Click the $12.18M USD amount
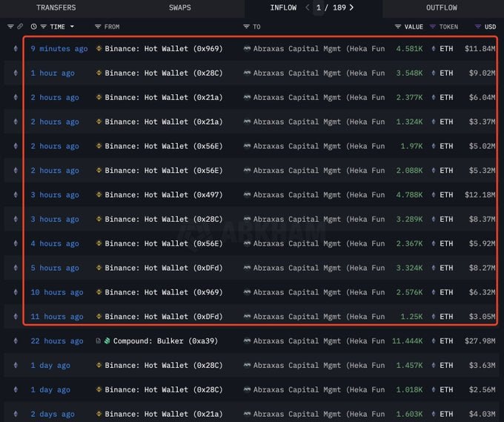Screen dimensions: 504x422 pos(480,195)
